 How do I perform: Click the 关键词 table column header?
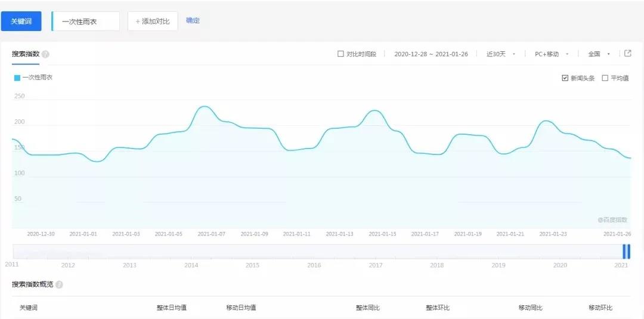29,308
